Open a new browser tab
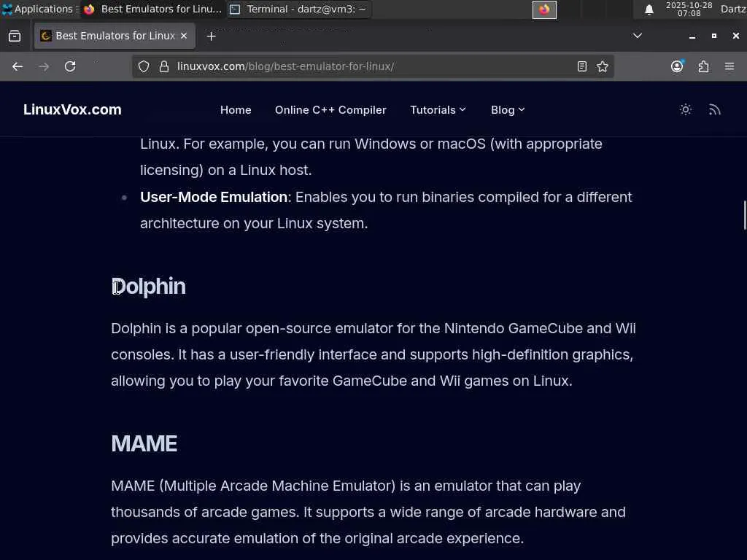 point(211,36)
